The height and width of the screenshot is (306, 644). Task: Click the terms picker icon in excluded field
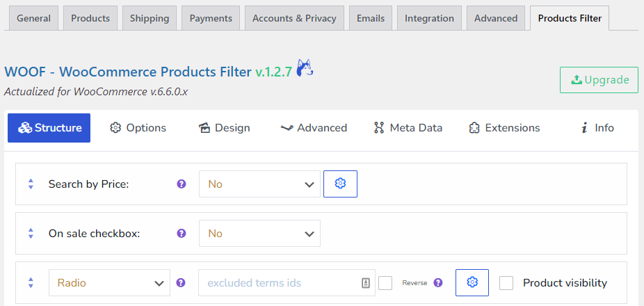[366, 283]
